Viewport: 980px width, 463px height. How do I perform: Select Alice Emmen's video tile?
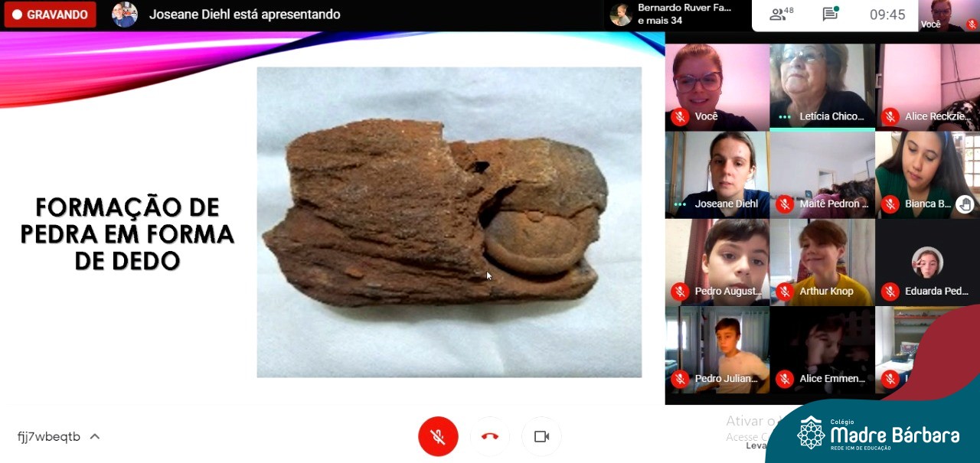[822, 348]
